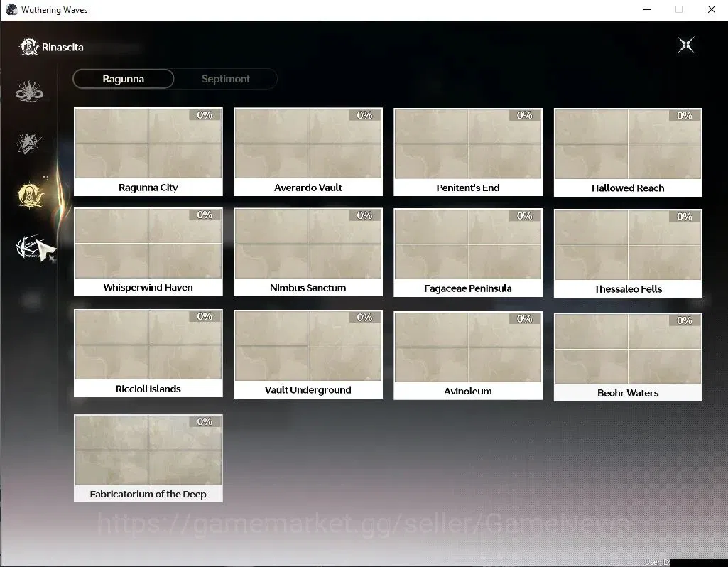This screenshot has width=728, height=567.
Task: Select the highlighted Rinascita emblem icon in sidebar
Action: pos(30,195)
